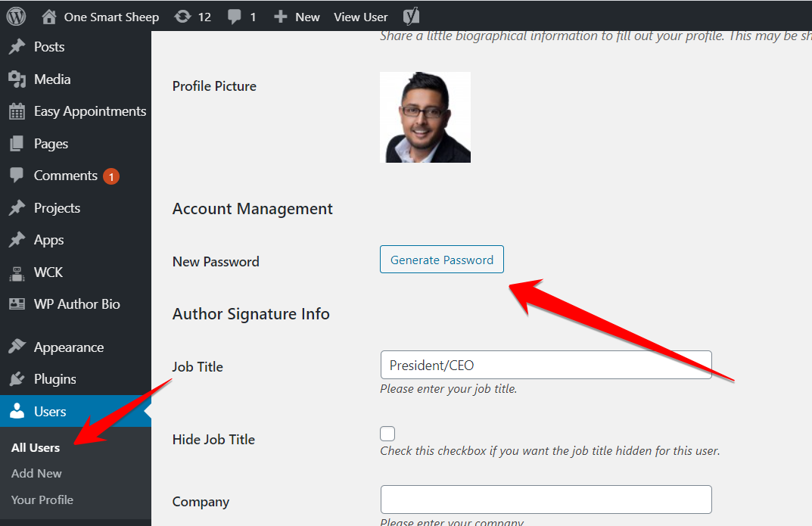This screenshot has height=526, width=812.
Task: Click New in the admin bar
Action: point(307,17)
